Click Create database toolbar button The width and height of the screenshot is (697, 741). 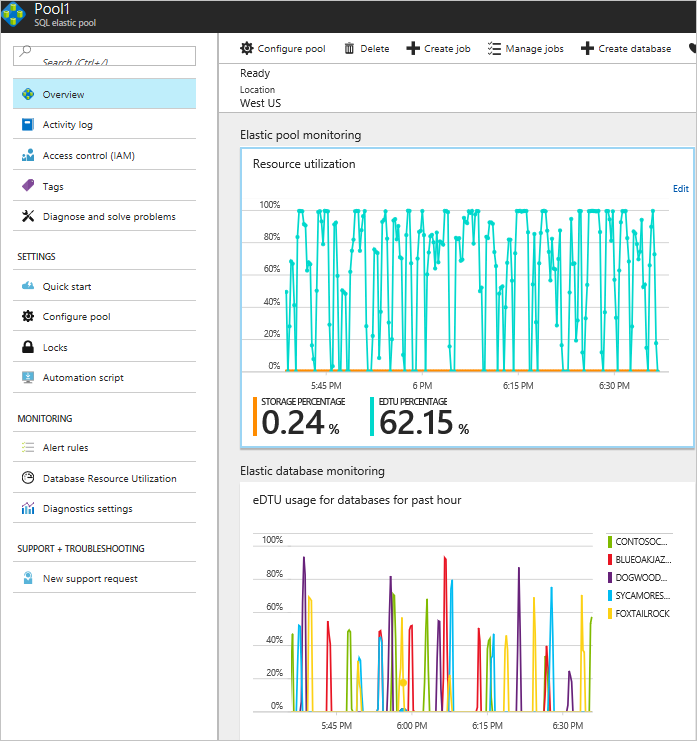626,48
